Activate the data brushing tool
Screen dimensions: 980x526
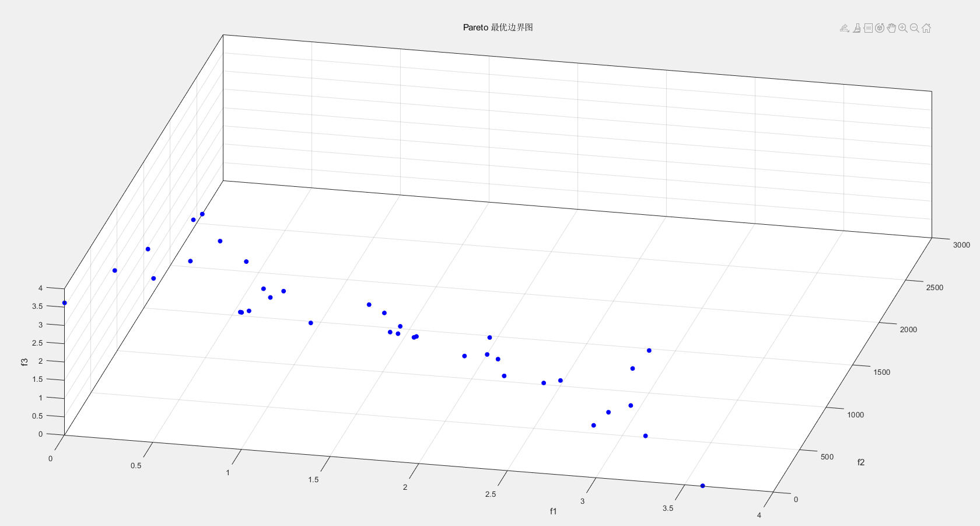[x=857, y=28]
